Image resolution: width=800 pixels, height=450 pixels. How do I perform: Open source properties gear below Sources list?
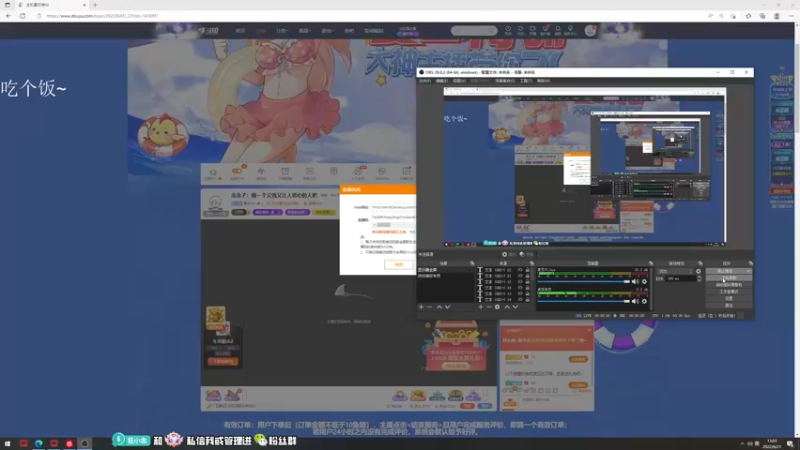pyautogui.click(x=497, y=307)
